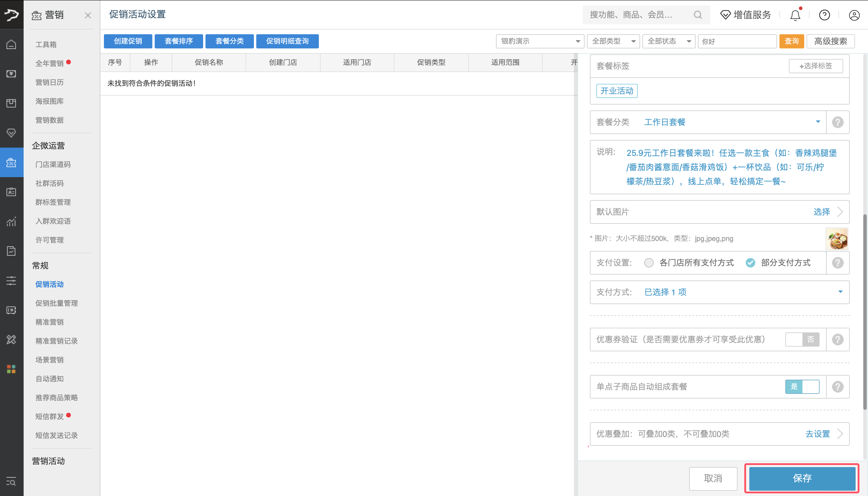Show help for 优惠券验证
This screenshot has width=868, height=496.
(838, 340)
